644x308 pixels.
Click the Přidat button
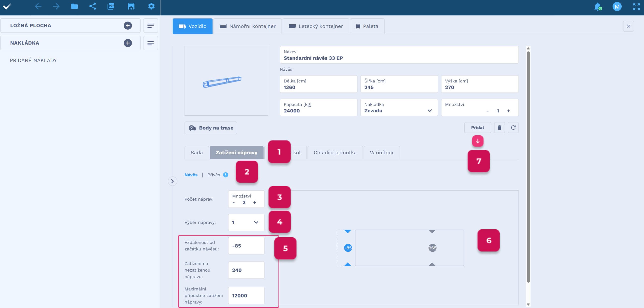click(x=477, y=128)
